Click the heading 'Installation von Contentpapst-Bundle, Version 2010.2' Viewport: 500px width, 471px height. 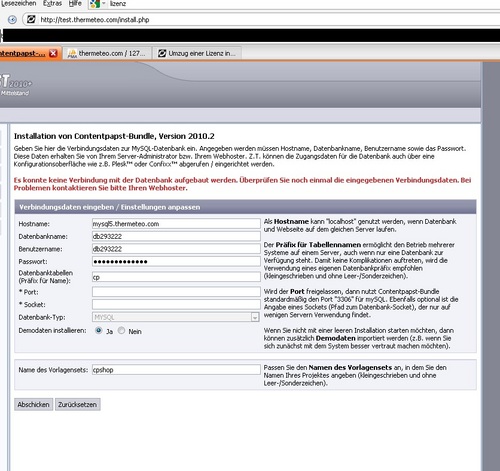(114, 136)
